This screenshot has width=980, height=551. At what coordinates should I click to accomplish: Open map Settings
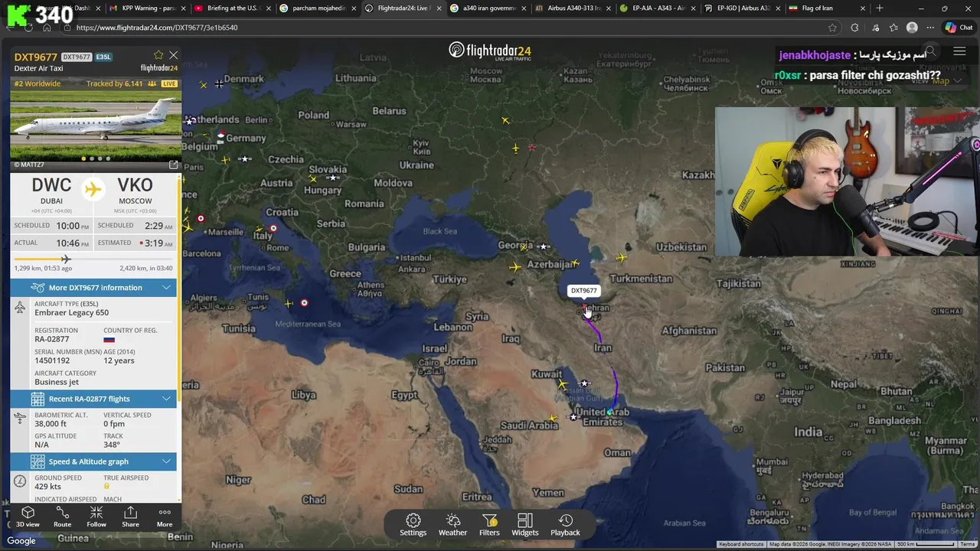pyautogui.click(x=413, y=525)
